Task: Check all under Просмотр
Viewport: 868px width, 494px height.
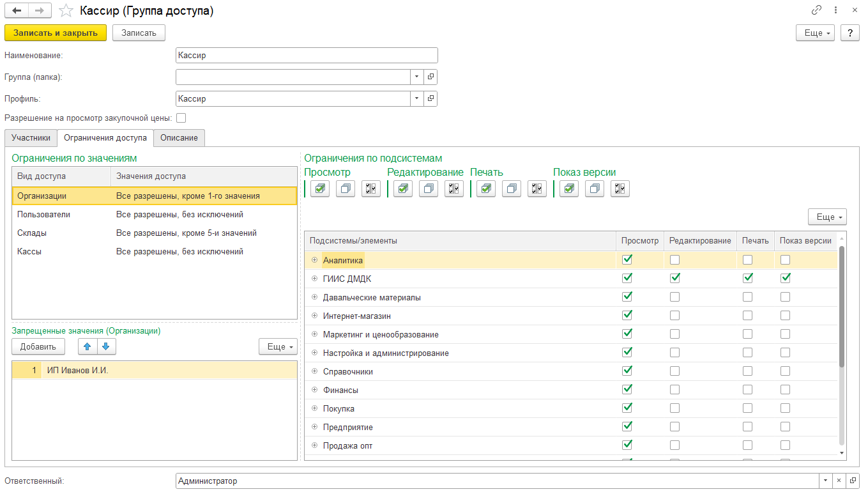Action: pos(320,189)
